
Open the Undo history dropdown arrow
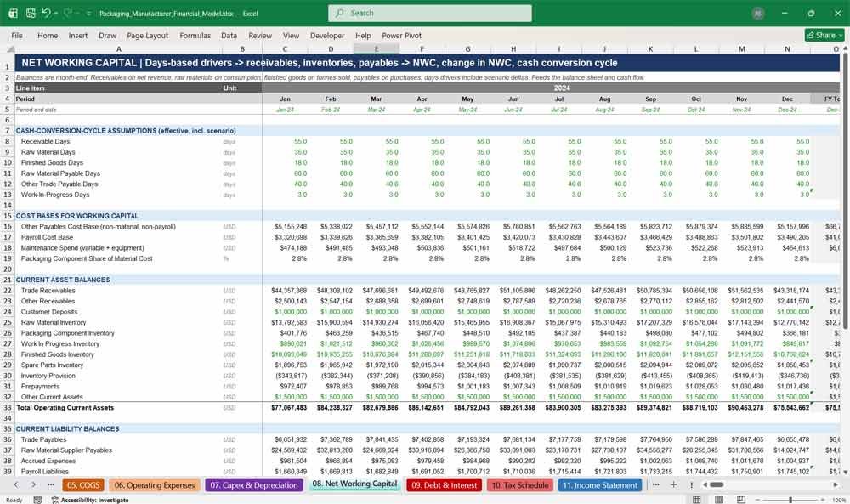(x=56, y=14)
